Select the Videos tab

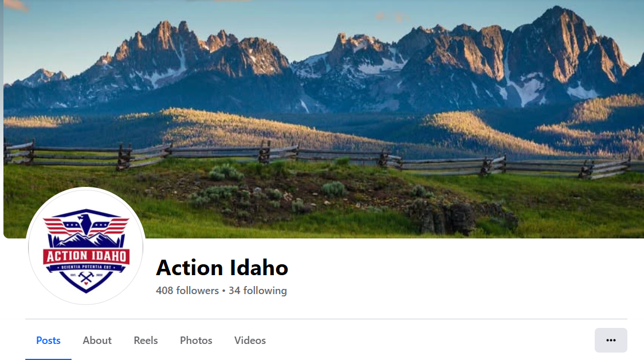point(250,341)
